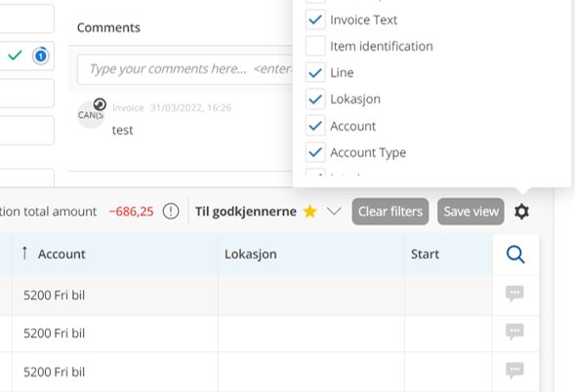Click the comments input field
This screenshot has height=392, width=575.
coord(185,69)
